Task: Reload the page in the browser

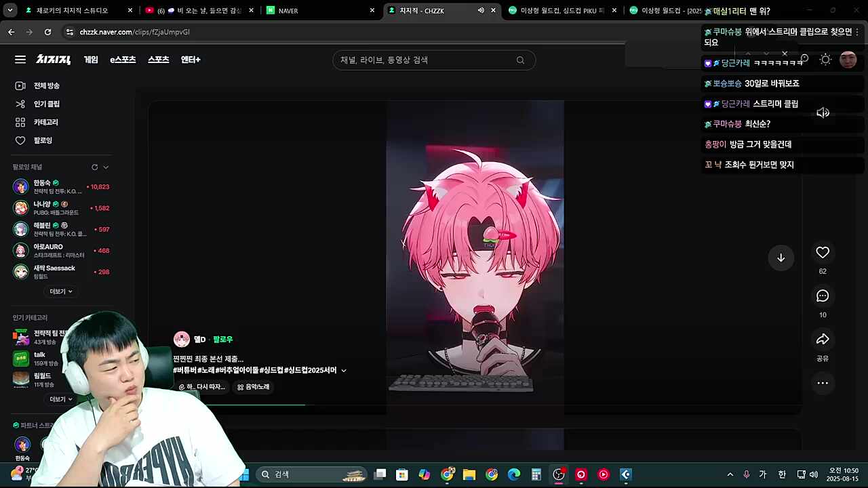Action: [47, 32]
